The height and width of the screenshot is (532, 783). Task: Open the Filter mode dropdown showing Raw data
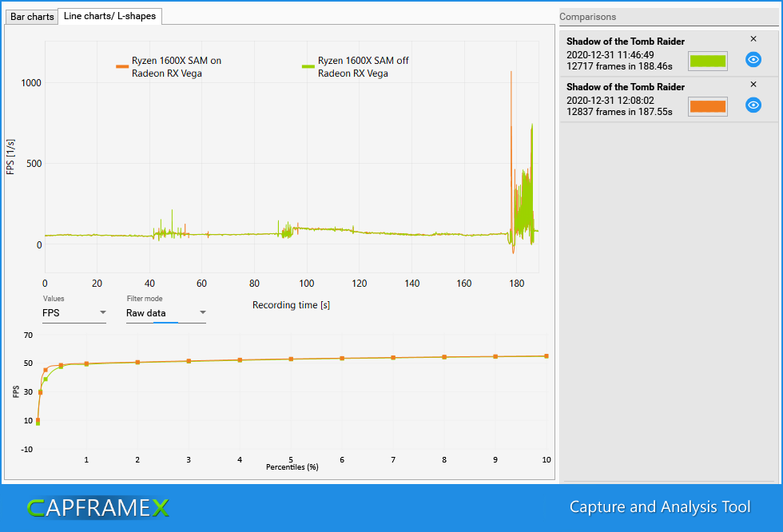(x=164, y=312)
